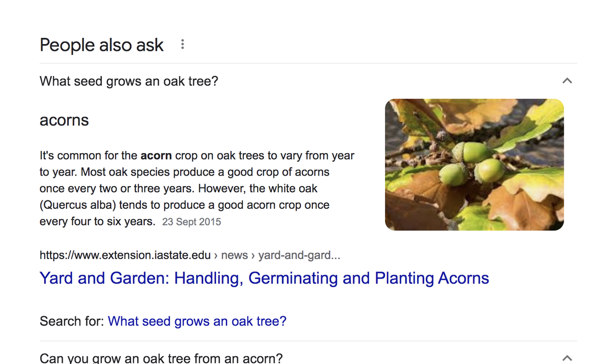Screen dimensions: 606x364
Task: Click the bold 'acorn' word in snippet
Action: pyautogui.click(x=156, y=155)
